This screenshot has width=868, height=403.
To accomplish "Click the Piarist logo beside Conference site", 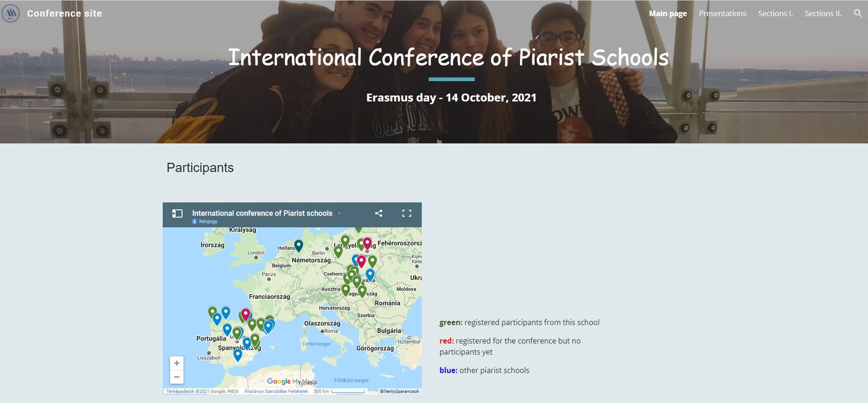I will click(x=11, y=13).
